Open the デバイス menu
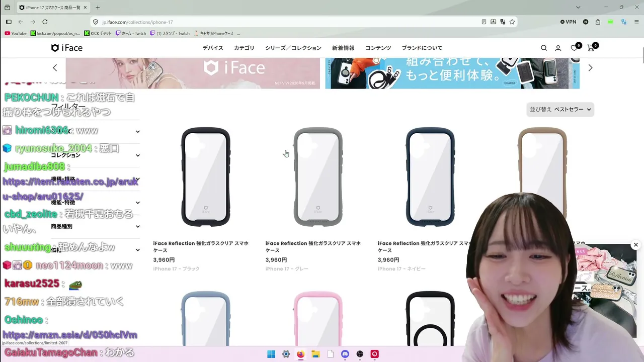Viewport: 644px width, 362px height. tap(213, 48)
